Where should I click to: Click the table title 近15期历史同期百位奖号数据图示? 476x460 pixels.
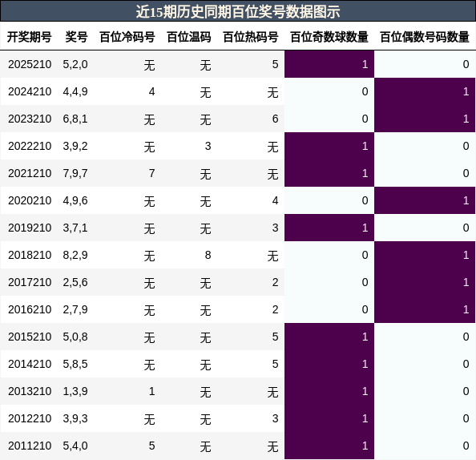pos(238,12)
